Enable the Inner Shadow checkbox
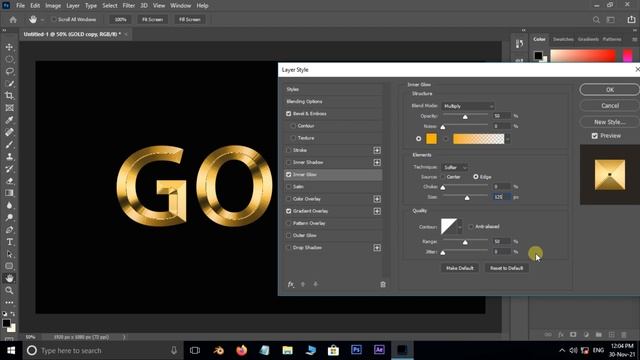 click(289, 162)
